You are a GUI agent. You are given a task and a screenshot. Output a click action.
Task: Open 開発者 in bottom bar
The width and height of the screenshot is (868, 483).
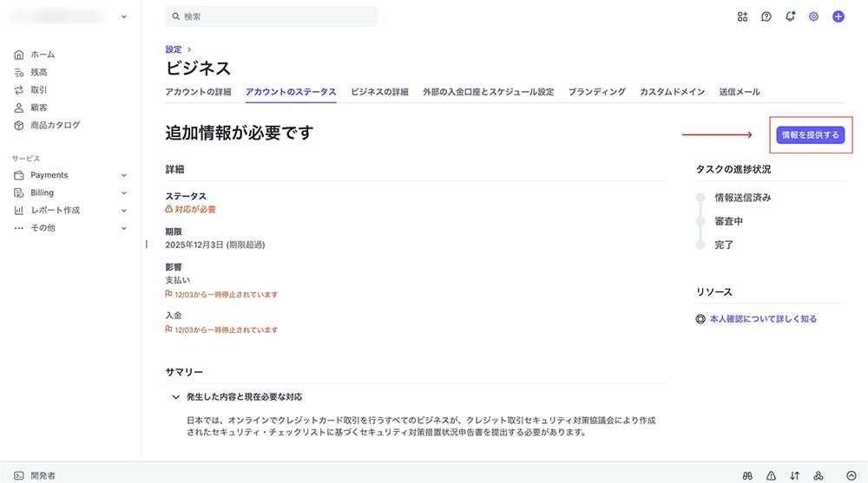coord(43,475)
